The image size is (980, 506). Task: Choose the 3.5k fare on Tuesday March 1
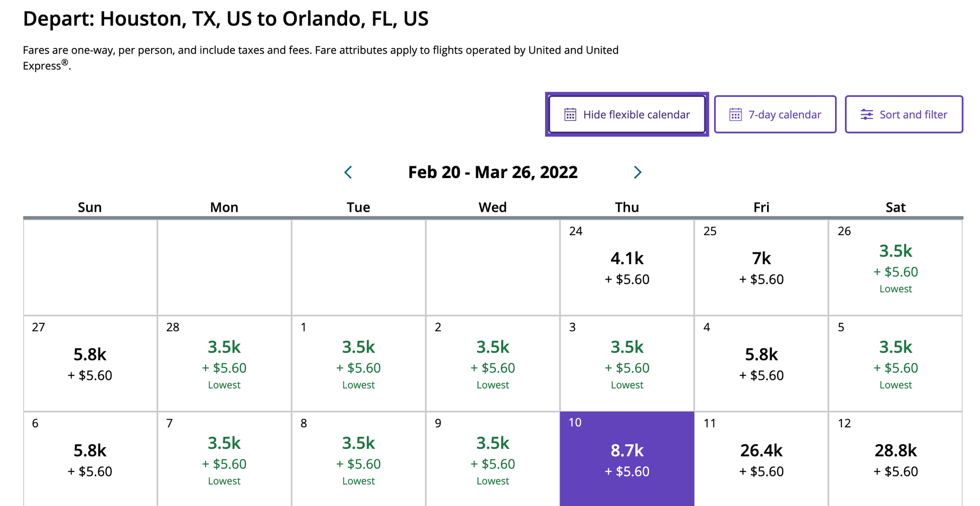click(x=358, y=363)
